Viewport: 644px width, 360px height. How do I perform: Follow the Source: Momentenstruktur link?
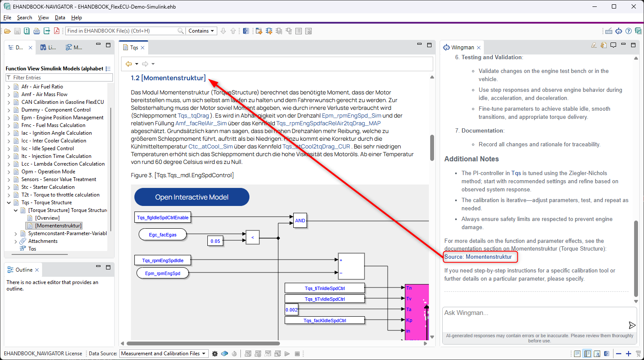tap(489, 257)
